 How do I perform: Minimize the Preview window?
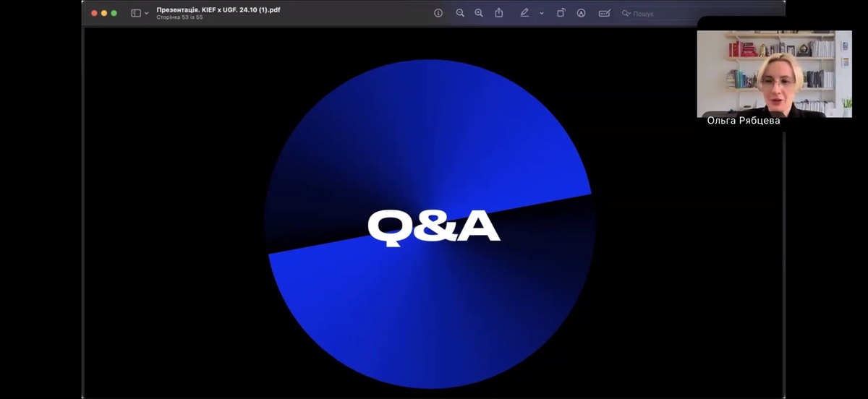click(x=104, y=13)
